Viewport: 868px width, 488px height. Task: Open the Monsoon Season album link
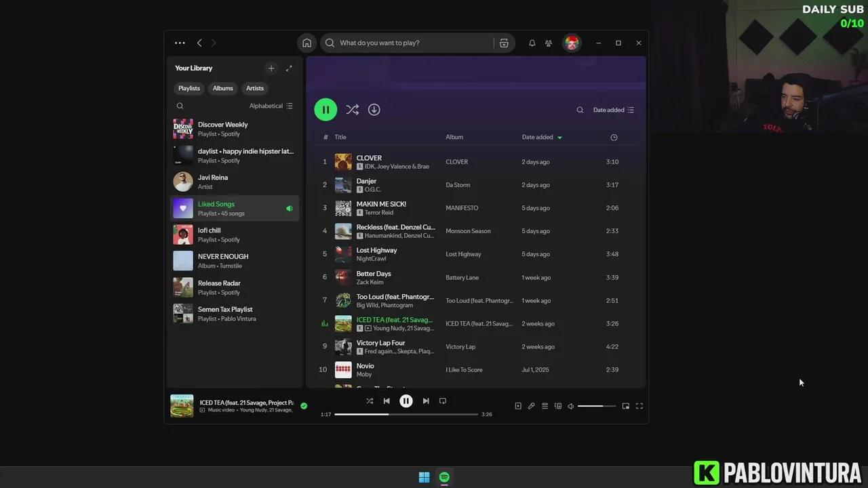468,231
